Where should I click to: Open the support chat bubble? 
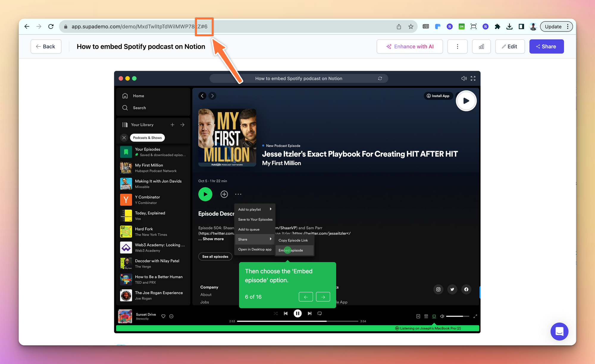tap(559, 331)
